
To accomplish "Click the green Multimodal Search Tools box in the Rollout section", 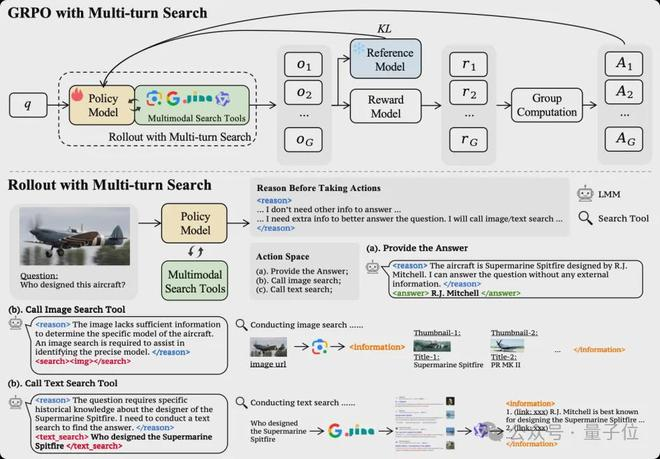I will pyautogui.click(x=194, y=281).
